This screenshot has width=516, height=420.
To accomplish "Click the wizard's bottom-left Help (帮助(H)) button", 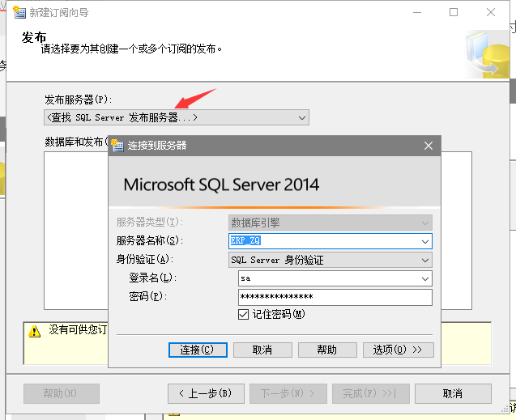I will [x=62, y=393].
